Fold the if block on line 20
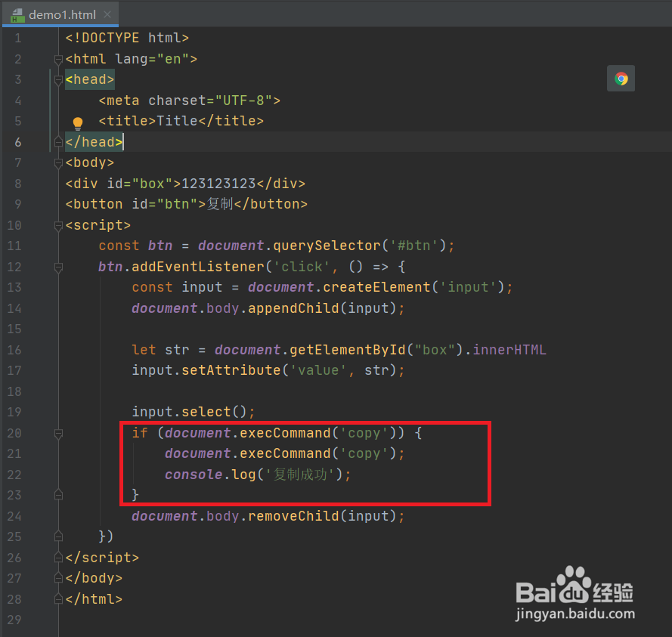 (59, 434)
